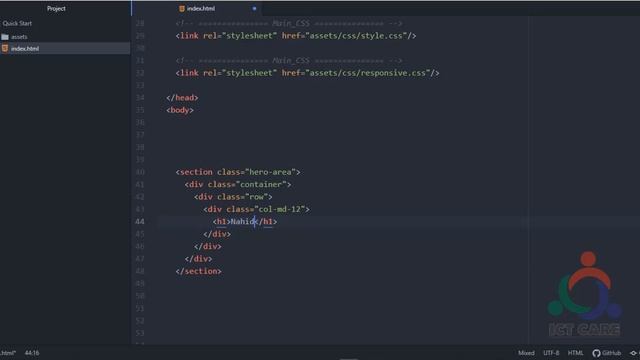The image size is (640, 360).
Task: Click the col-md-12 div line
Action: pos(257,209)
